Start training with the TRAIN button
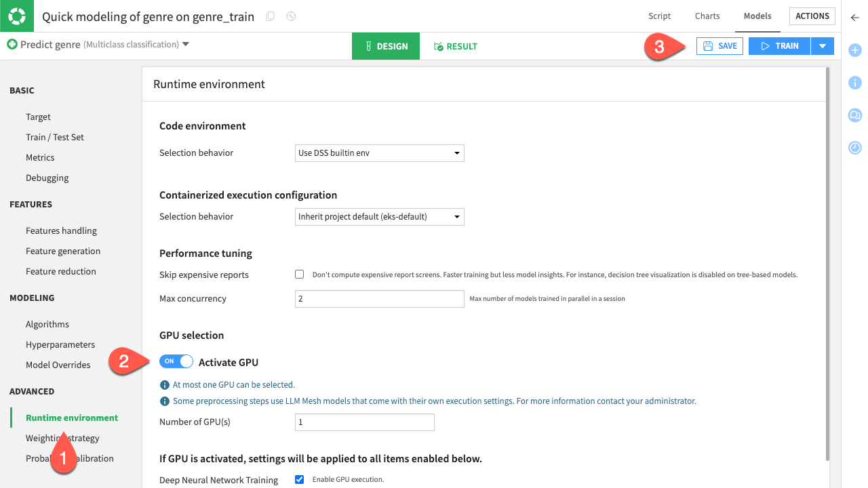 click(778, 45)
